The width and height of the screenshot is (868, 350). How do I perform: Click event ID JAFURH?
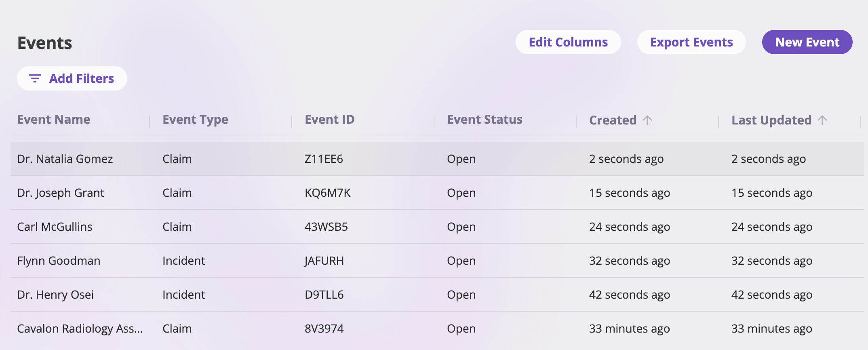point(324,261)
